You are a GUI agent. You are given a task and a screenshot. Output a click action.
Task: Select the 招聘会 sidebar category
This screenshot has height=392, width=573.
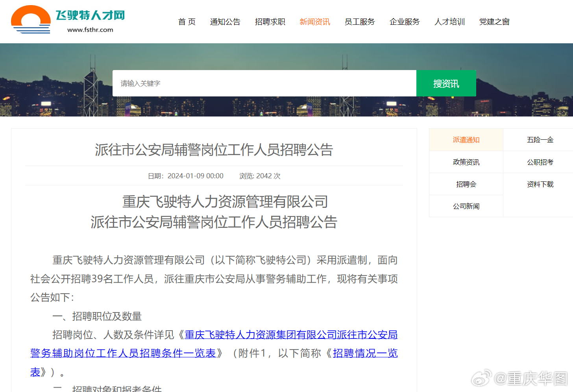(466, 184)
